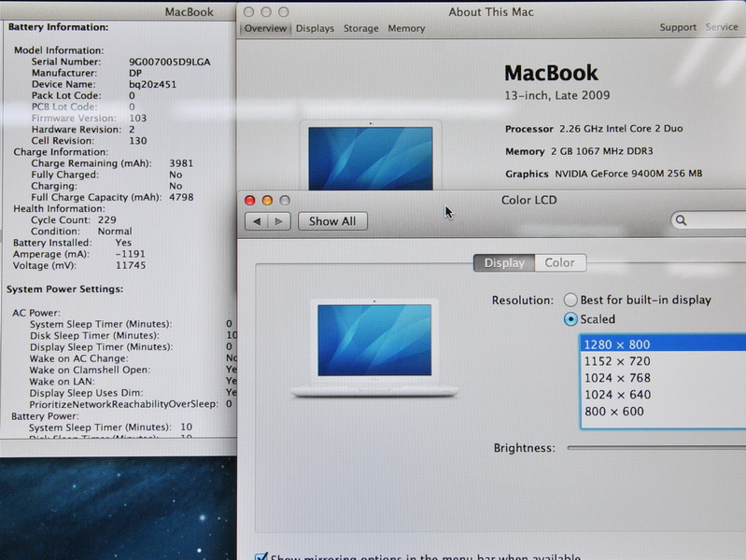Click Memory 2 GB 1067 MHz DDR3 text

pyautogui.click(x=579, y=151)
